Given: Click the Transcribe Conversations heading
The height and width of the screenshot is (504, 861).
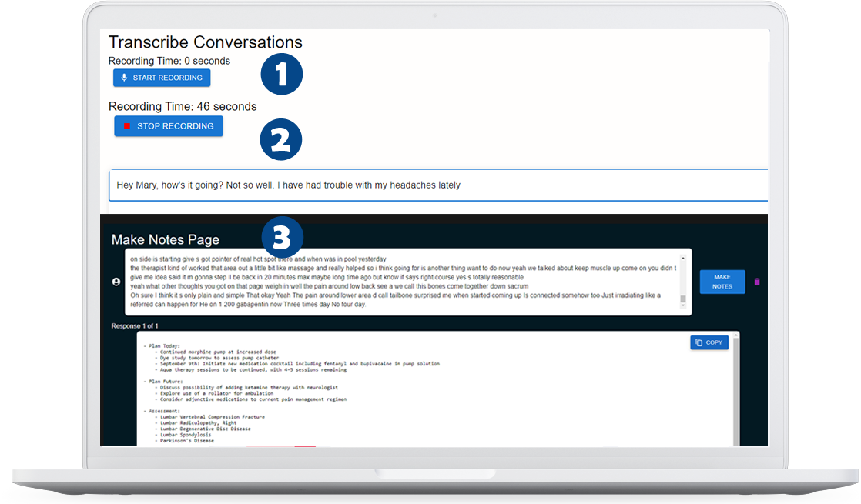Looking at the screenshot, I should pos(205,42).
